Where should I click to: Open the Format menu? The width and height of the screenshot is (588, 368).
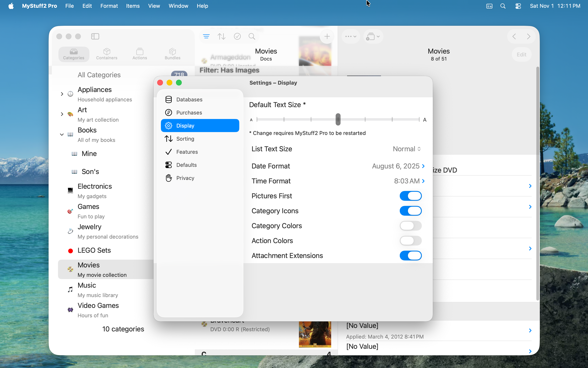click(x=109, y=6)
